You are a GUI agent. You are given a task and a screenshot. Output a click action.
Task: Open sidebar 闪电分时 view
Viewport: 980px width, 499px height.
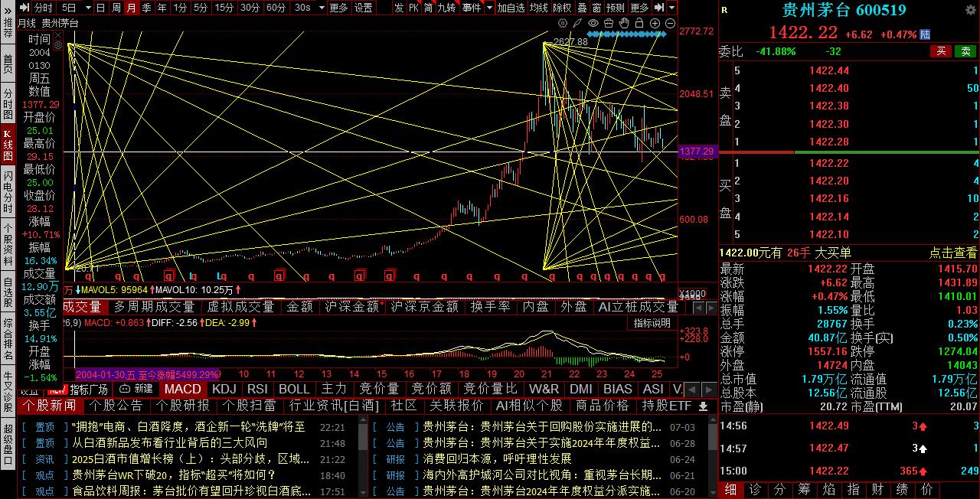(x=8, y=192)
